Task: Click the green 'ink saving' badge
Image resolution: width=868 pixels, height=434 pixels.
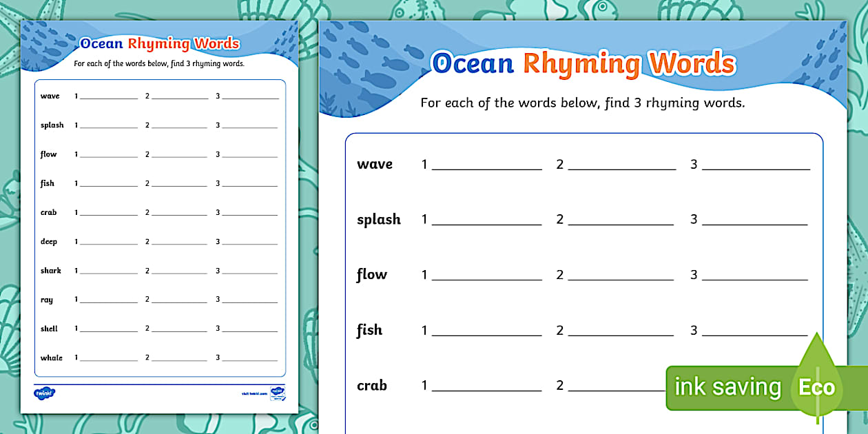Action: (x=727, y=387)
